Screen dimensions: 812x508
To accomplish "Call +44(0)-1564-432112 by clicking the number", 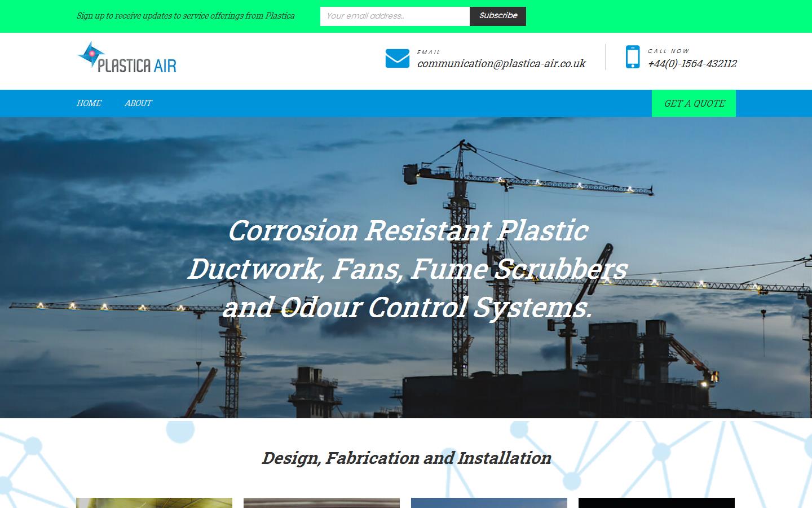I will (692, 64).
